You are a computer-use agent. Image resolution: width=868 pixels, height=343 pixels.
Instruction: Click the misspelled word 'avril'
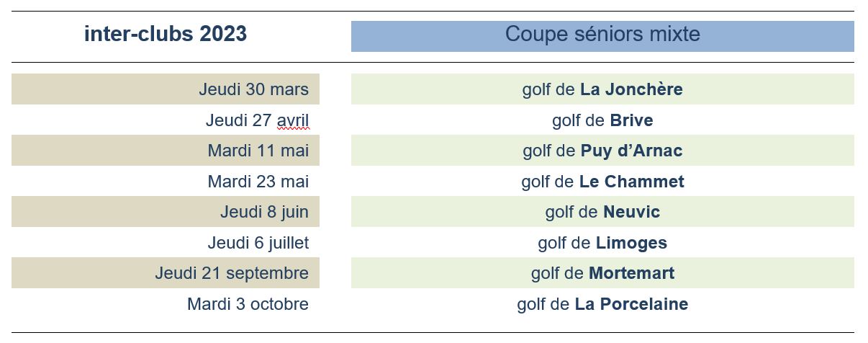(293, 120)
